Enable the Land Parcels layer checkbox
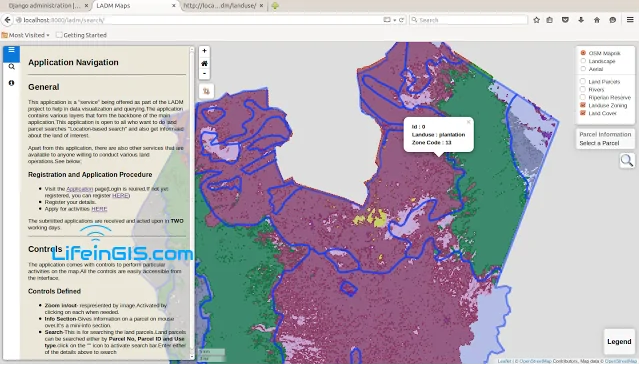Screen dimensions: 640x365 coord(583,81)
